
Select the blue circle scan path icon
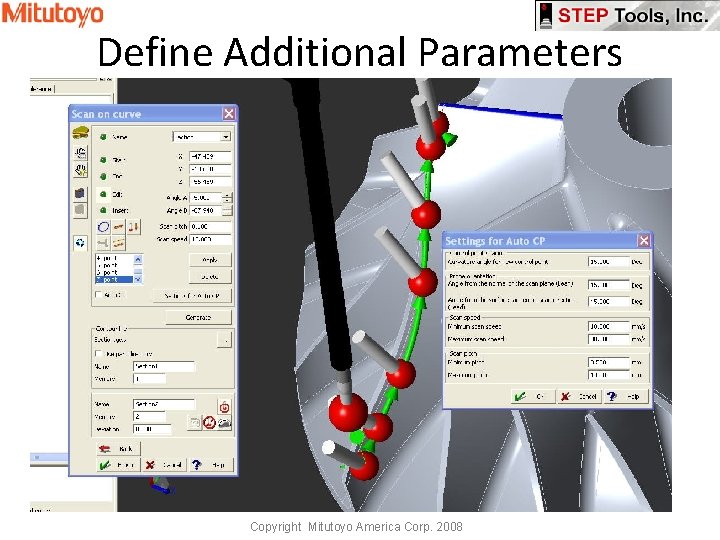(103, 226)
